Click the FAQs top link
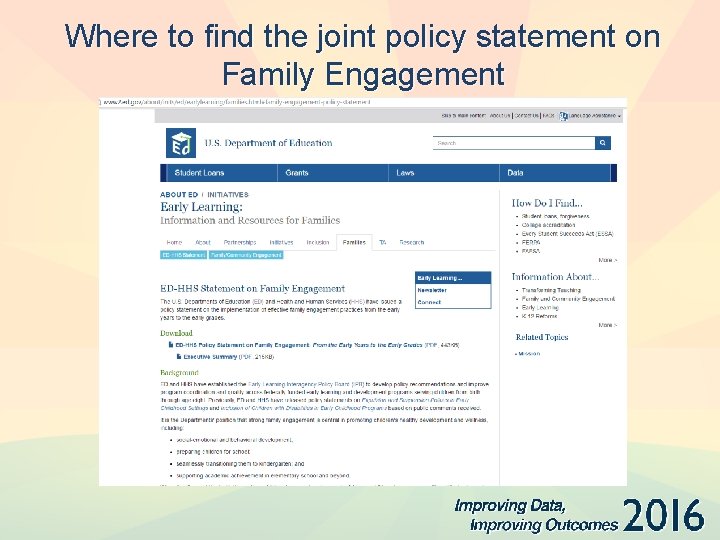This screenshot has width=720, height=540. pyautogui.click(x=548, y=116)
